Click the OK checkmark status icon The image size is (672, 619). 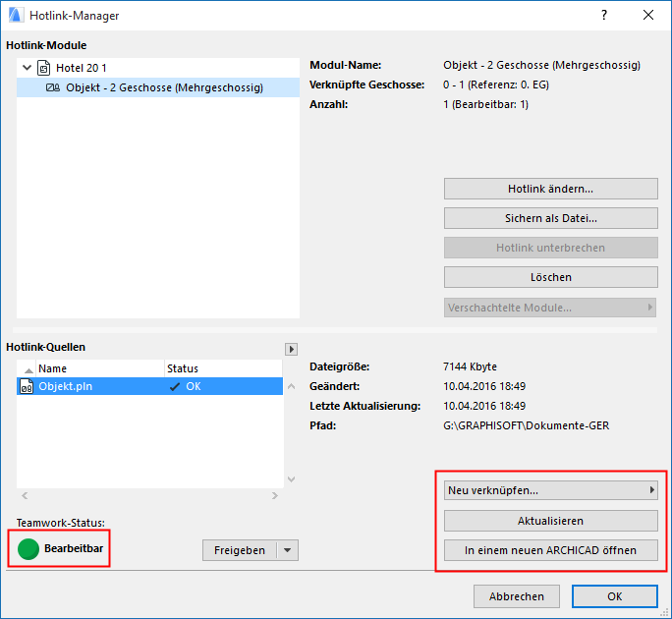[x=175, y=387]
